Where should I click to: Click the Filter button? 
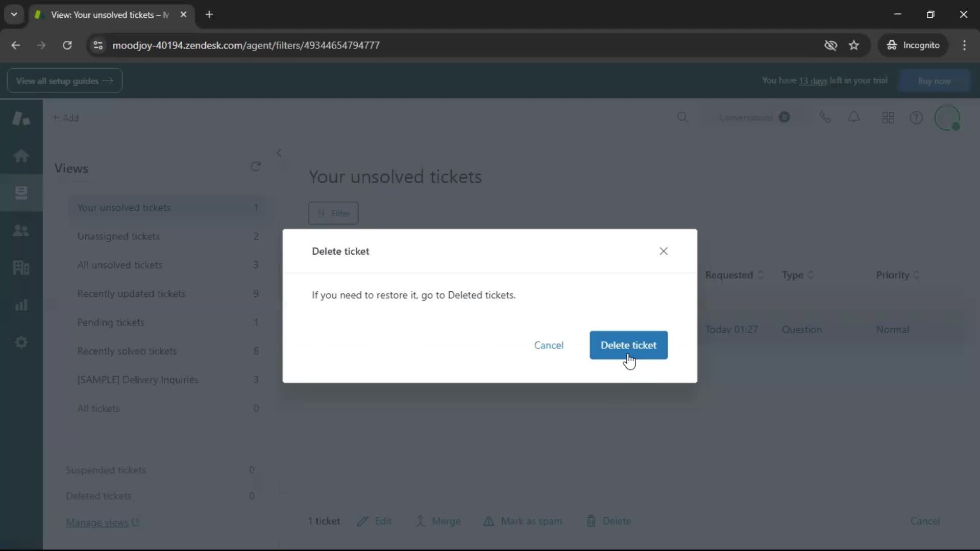[x=333, y=213]
